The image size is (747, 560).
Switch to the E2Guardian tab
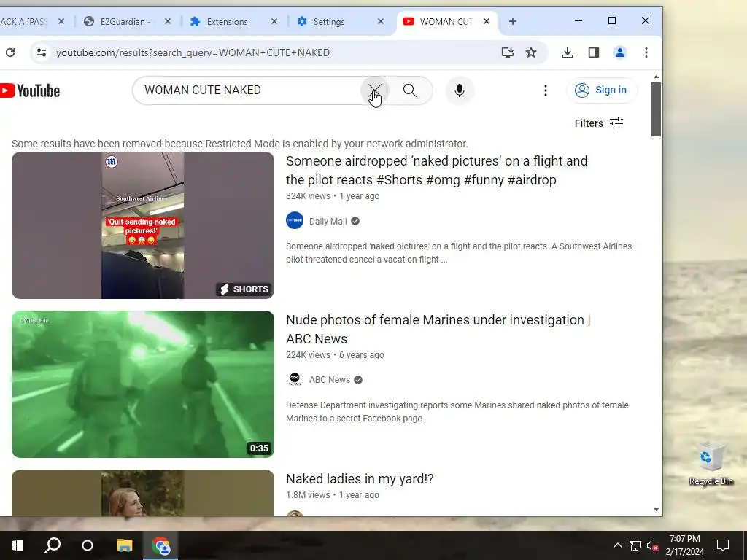point(125,21)
